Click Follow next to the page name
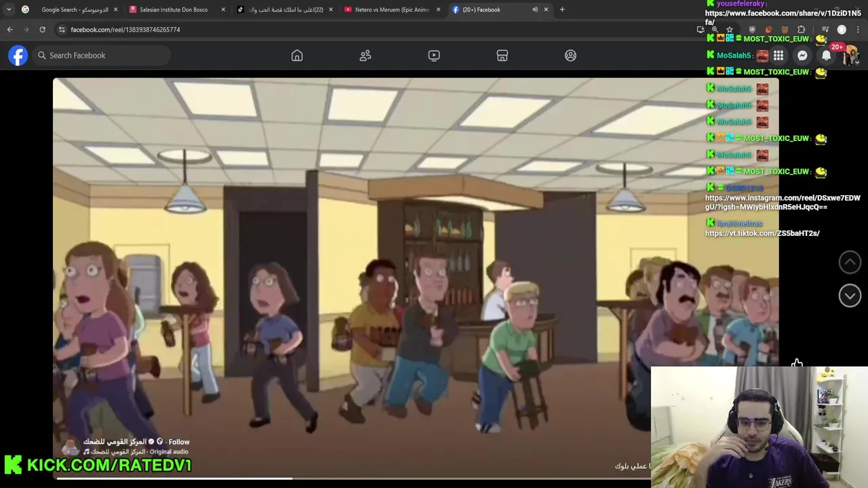This screenshot has height=488, width=868. pyautogui.click(x=179, y=442)
